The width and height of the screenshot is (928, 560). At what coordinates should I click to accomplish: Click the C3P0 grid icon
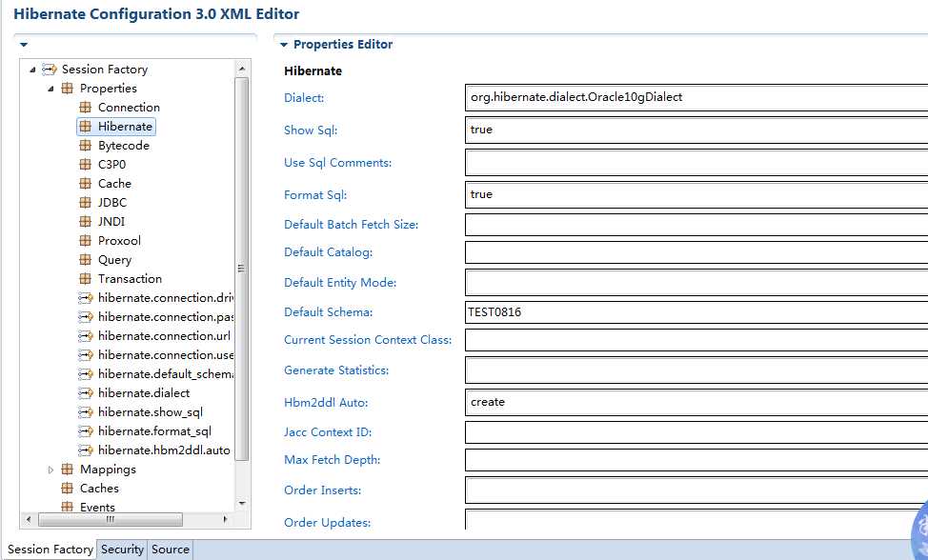pyautogui.click(x=85, y=165)
